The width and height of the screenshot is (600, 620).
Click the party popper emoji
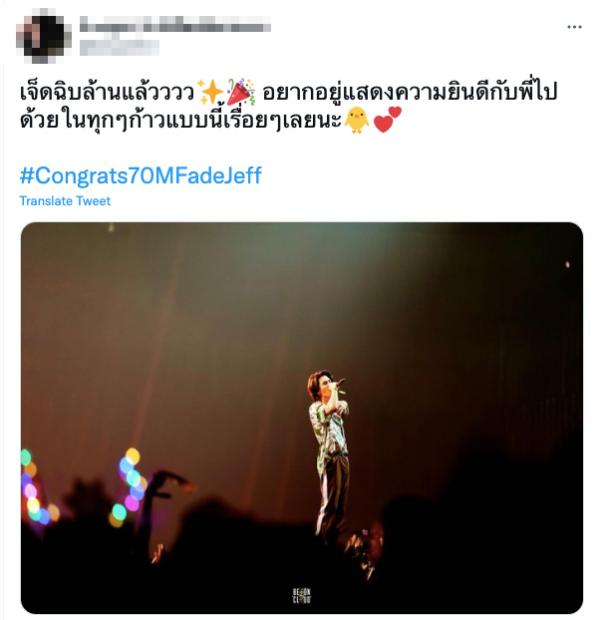(x=241, y=92)
